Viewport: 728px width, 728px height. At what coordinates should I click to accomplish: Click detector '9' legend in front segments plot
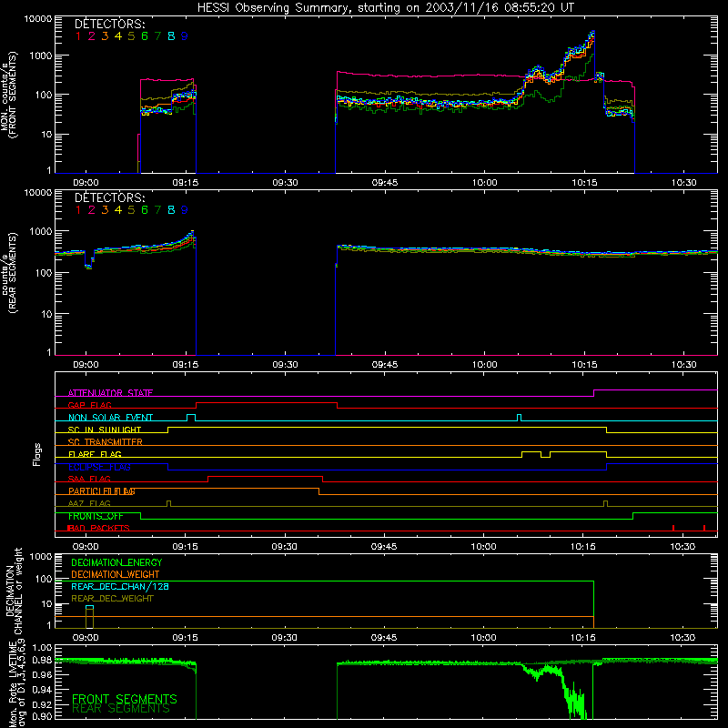click(x=185, y=36)
